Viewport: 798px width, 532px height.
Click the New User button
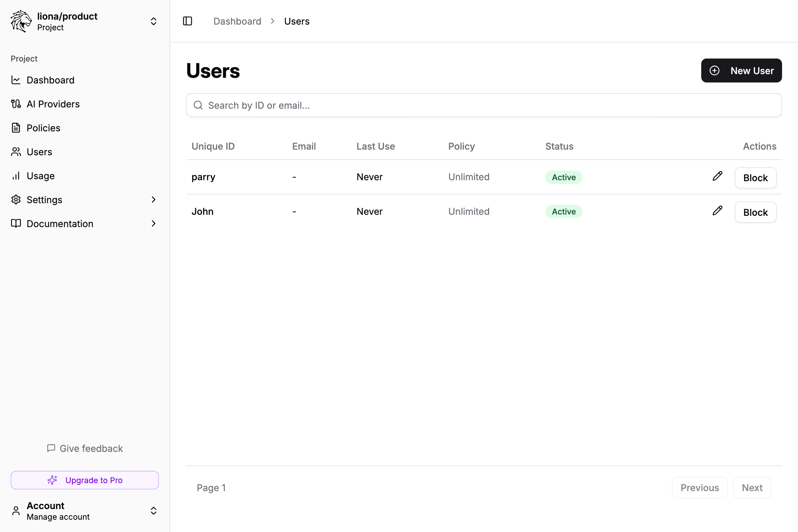(741, 70)
